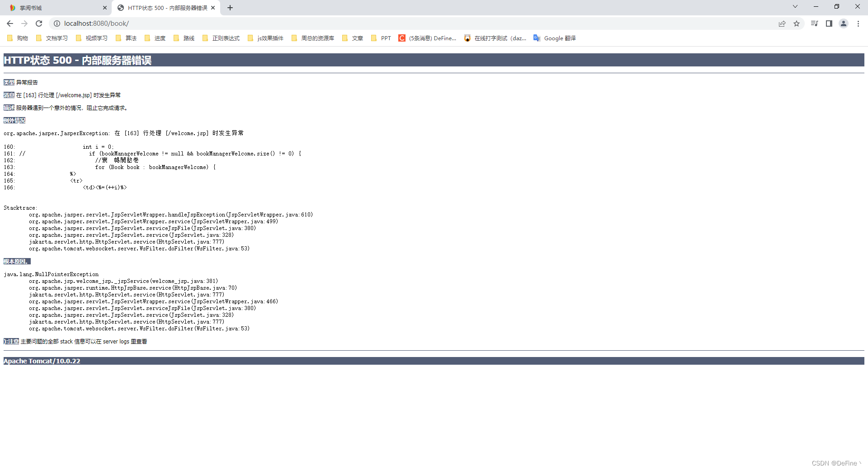The width and height of the screenshot is (868, 470).
Task: Minimize the browser window
Action: 816,6
